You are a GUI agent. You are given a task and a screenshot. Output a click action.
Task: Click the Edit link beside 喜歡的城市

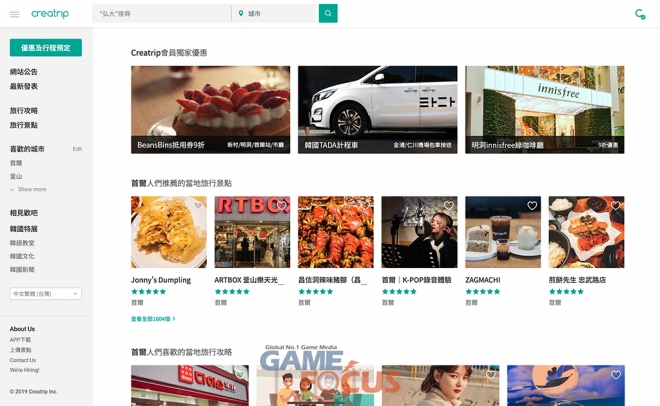(77, 149)
